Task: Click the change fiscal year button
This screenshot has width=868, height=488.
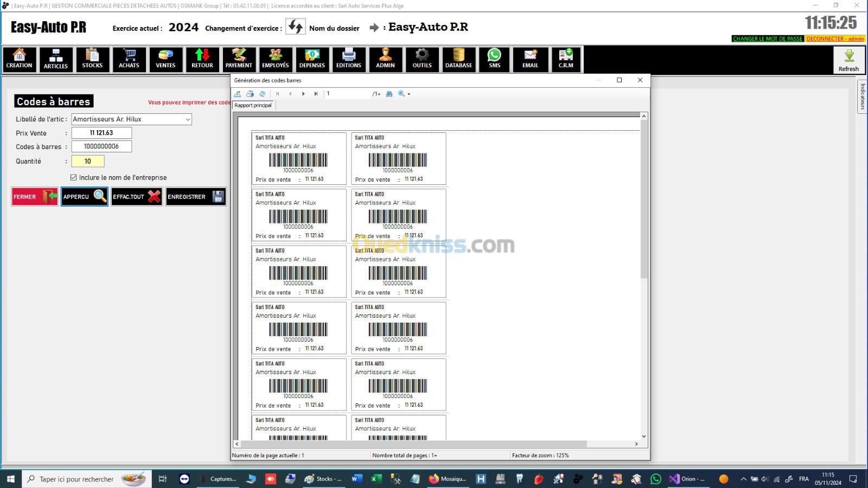Action: coord(296,27)
